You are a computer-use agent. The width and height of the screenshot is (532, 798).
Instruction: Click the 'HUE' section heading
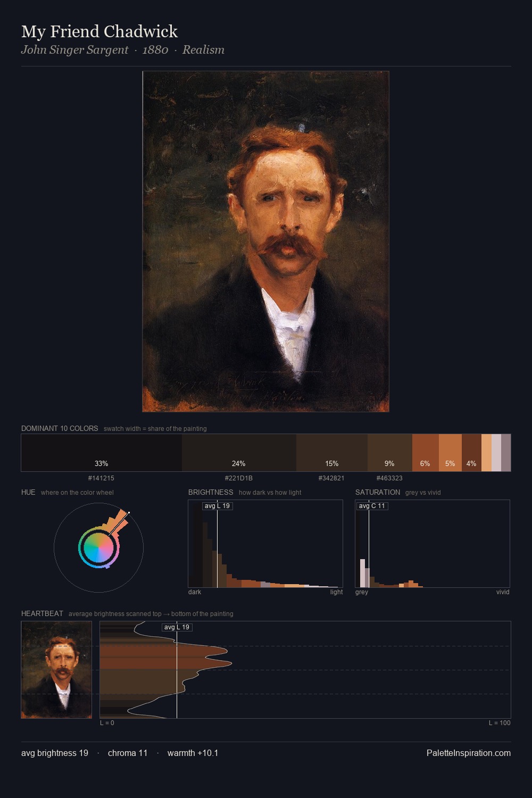pos(28,492)
